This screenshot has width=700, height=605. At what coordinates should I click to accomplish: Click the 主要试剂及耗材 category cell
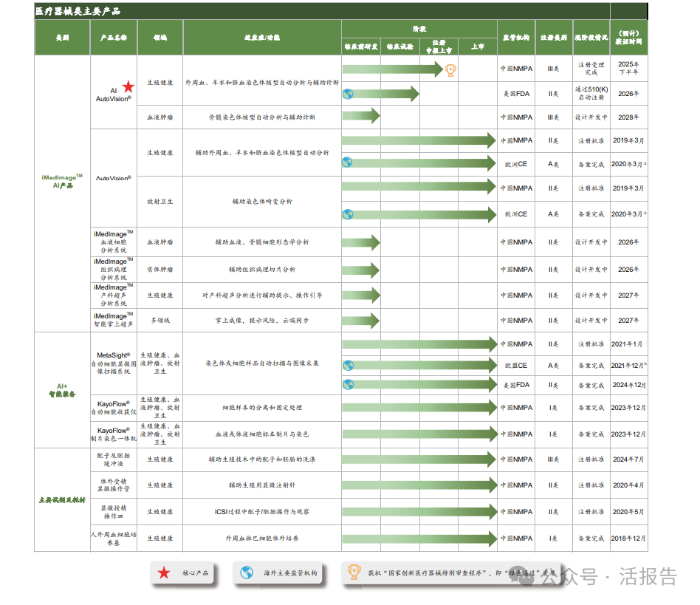point(62,499)
